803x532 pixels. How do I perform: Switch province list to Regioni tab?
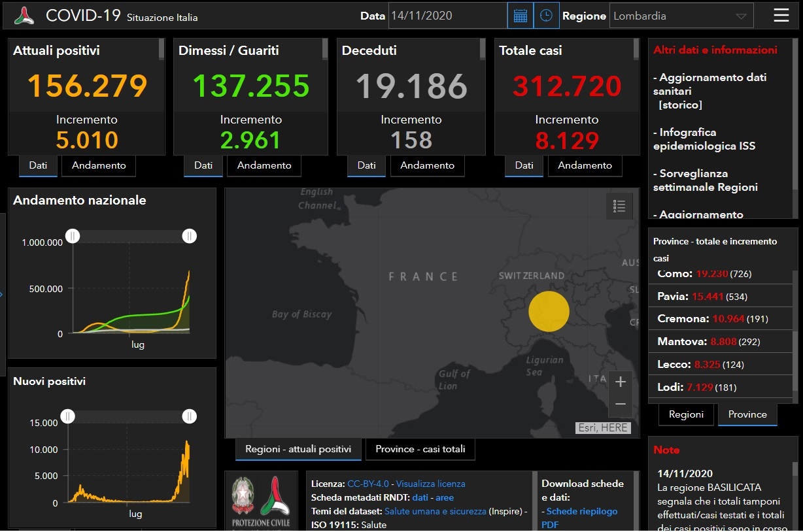coord(686,414)
